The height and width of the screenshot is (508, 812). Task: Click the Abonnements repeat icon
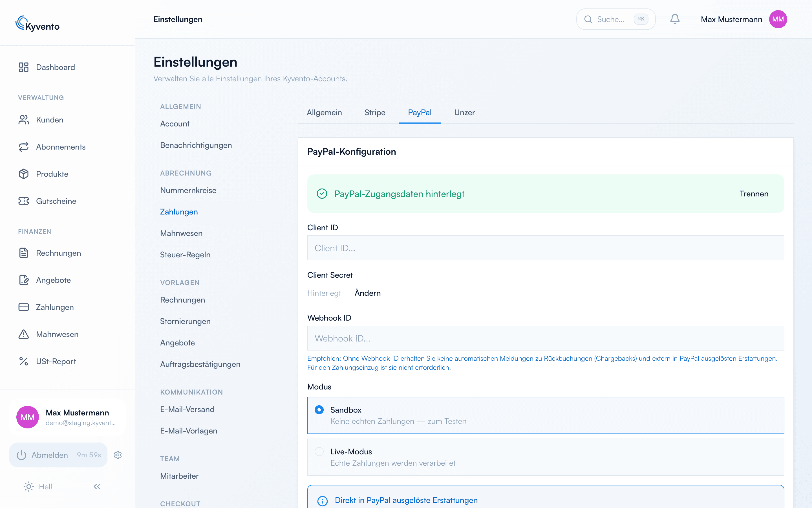23,147
